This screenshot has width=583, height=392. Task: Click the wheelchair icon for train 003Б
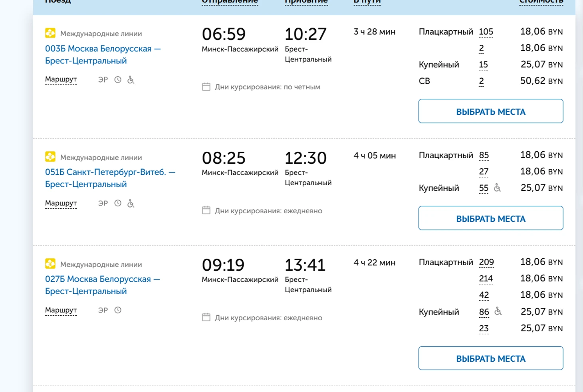point(131,79)
